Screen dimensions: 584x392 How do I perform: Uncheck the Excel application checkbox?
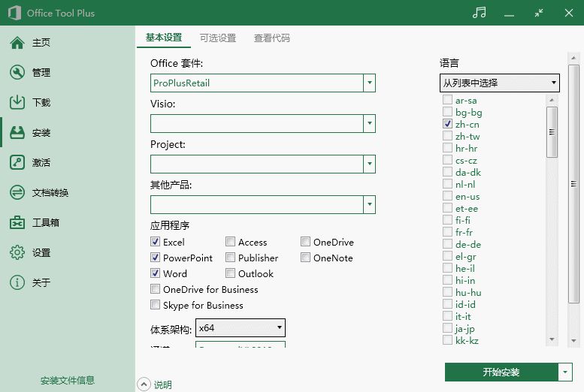click(x=156, y=242)
